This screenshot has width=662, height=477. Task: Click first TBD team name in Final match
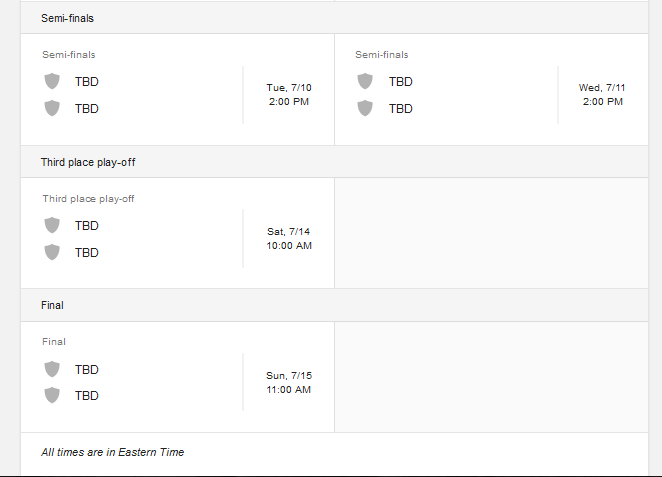87,369
